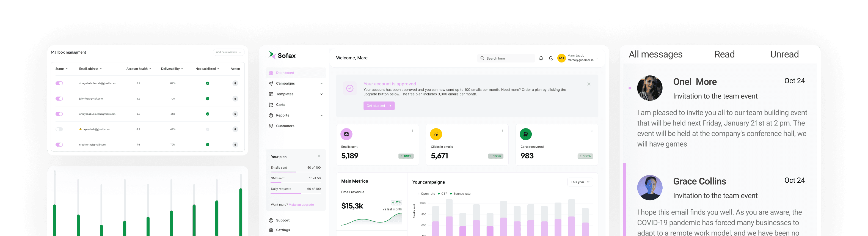This screenshot has width=868, height=236.
Task: Click the Dashboard grid icon
Action: [x=271, y=73]
